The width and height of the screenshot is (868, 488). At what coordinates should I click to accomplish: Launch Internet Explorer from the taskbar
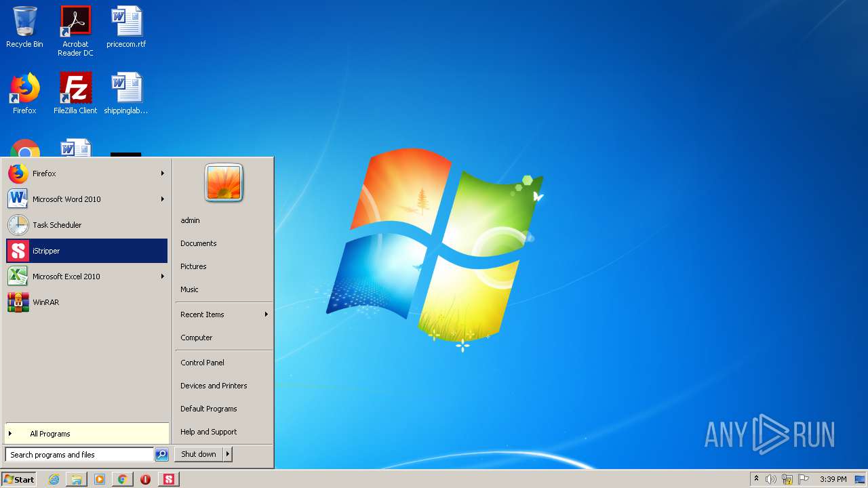(54, 479)
